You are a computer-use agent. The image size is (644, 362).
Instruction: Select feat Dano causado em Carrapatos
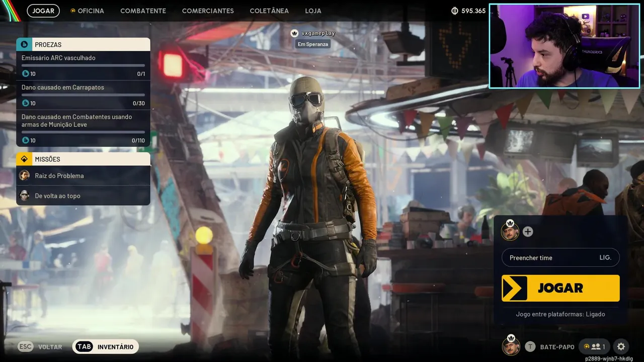(83, 96)
